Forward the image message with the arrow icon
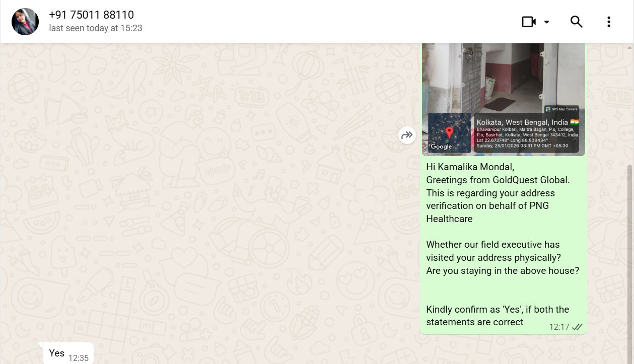The width and height of the screenshot is (634, 364). 407,135
